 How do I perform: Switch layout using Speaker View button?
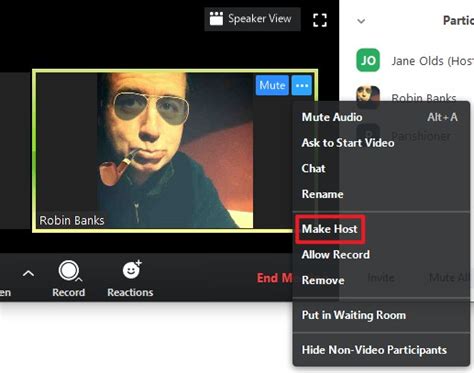click(252, 19)
